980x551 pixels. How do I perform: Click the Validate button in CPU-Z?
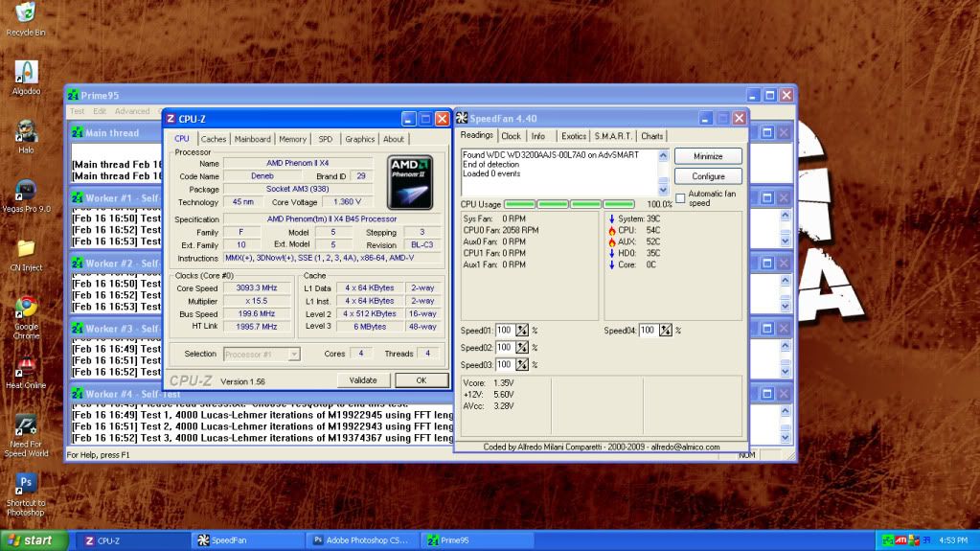363,380
